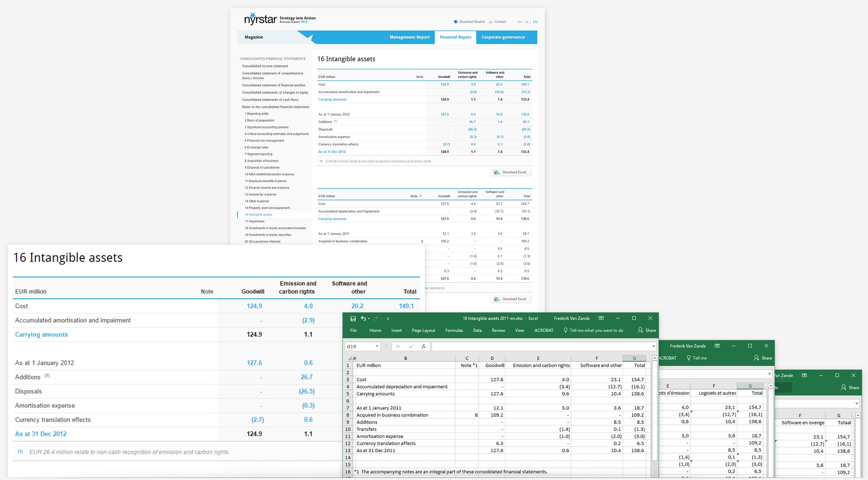Switch language to NL
This screenshot has height=480, width=868.
coord(527,22)
